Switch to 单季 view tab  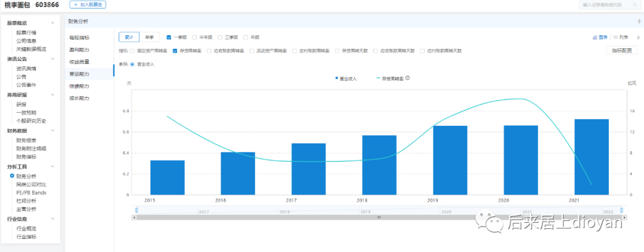click(148, 37)
